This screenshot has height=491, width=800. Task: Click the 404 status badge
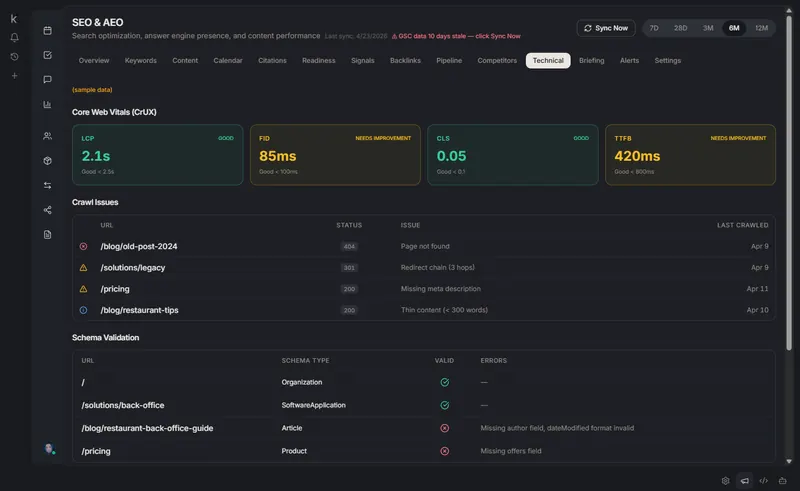click(x=349, y=247)
